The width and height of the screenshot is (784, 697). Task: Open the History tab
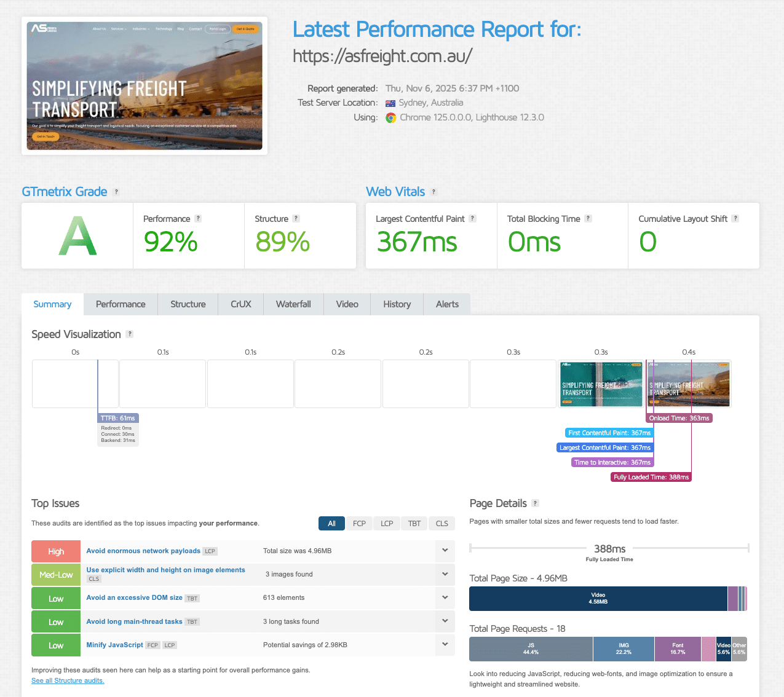(x=397, y=304)
